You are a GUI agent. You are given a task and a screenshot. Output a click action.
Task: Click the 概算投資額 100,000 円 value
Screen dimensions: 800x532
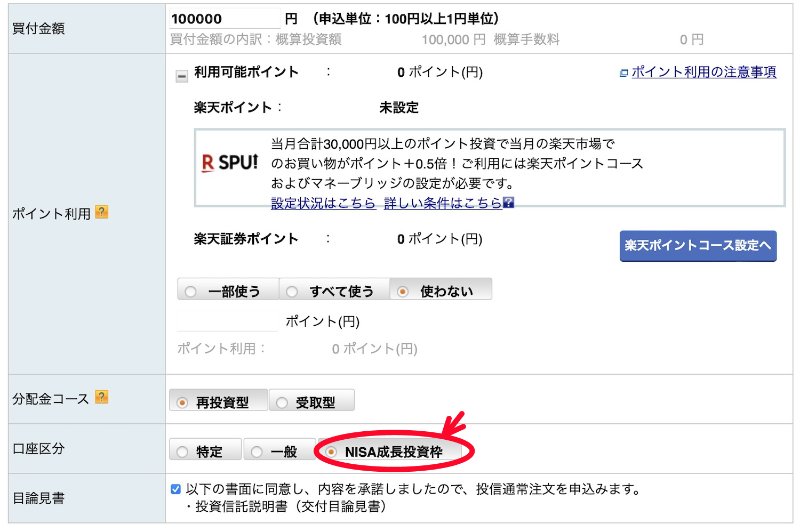point(453,39)
